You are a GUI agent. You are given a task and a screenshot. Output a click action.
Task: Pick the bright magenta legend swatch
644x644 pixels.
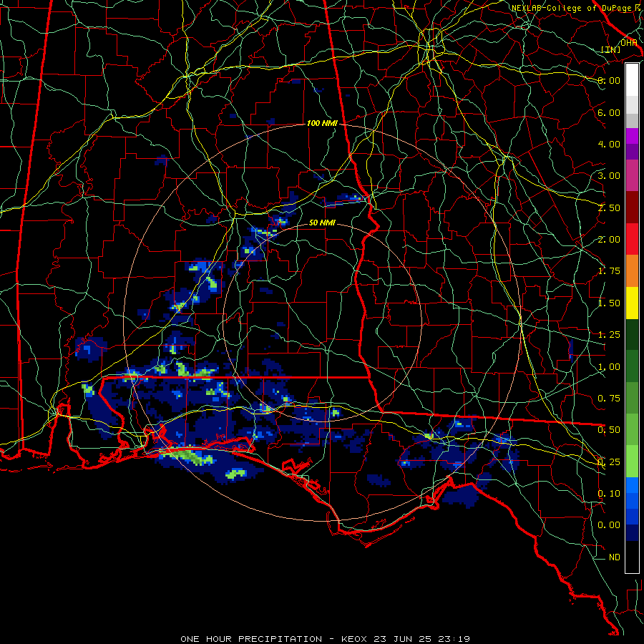click(632, 136)
